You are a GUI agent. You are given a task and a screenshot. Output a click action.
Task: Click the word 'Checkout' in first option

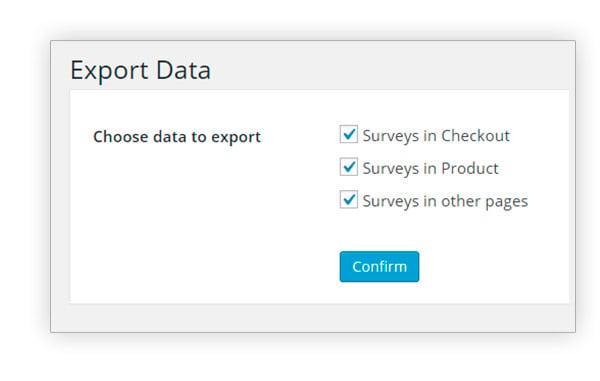tap(475, 135)
